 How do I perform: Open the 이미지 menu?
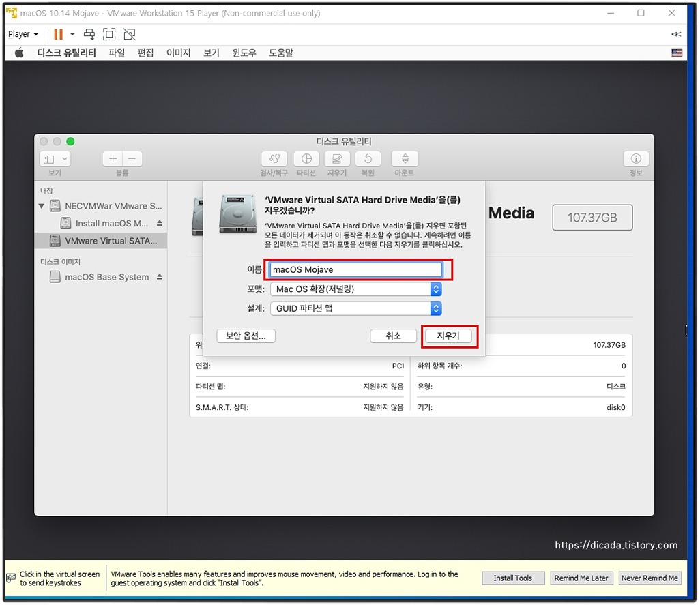pyautogui.click(x=178, y=53)
